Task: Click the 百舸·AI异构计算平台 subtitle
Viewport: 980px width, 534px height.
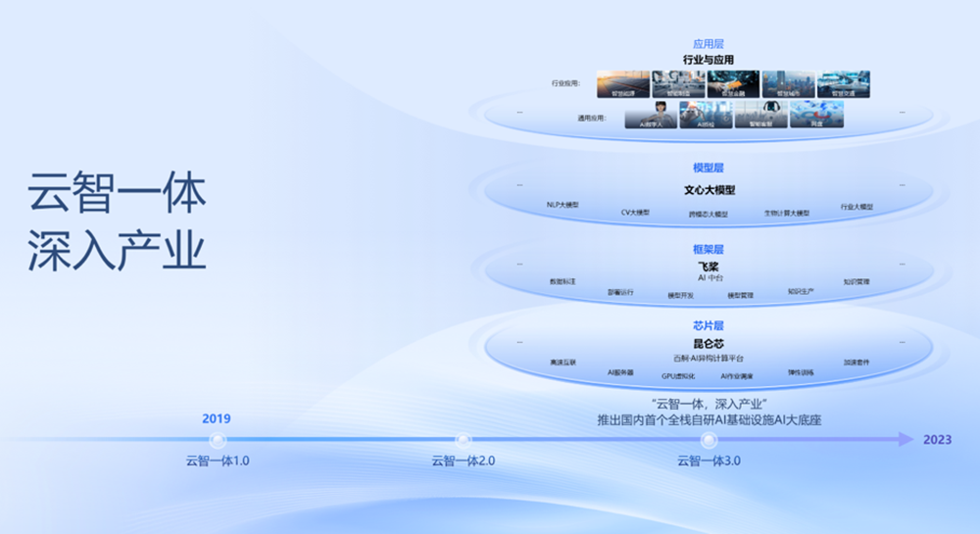Action: [709, 359]
